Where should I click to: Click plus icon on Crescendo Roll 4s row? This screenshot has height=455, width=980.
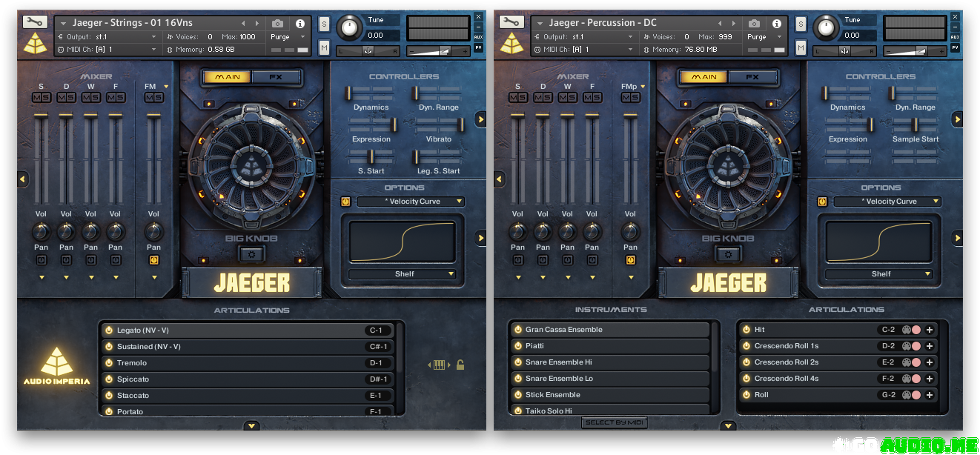[930, 379]
